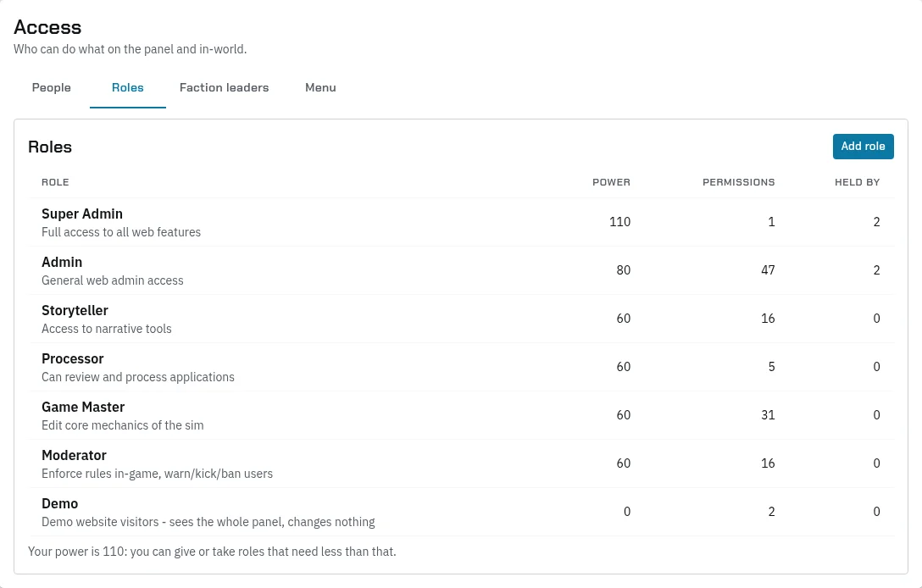
Task: Open the Game Master role
Action: tap(462, 415)
